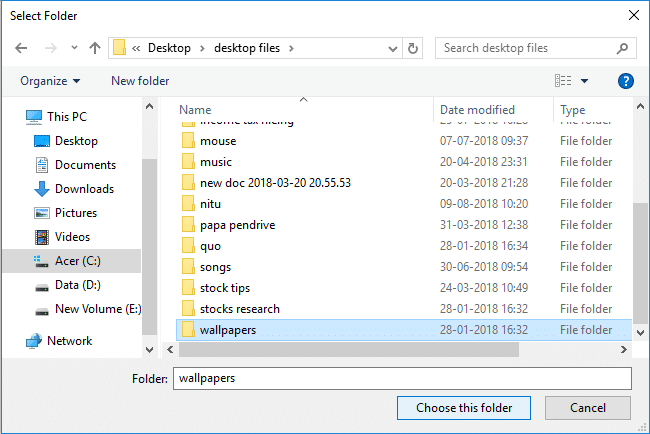Go back using the left arrow
650x434 pixels.
21,48
